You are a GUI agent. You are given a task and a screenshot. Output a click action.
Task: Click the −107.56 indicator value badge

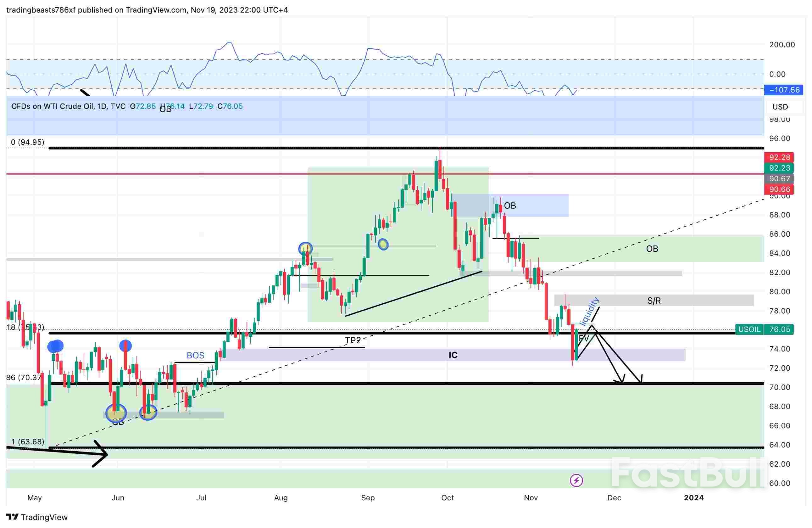[782, 90]
